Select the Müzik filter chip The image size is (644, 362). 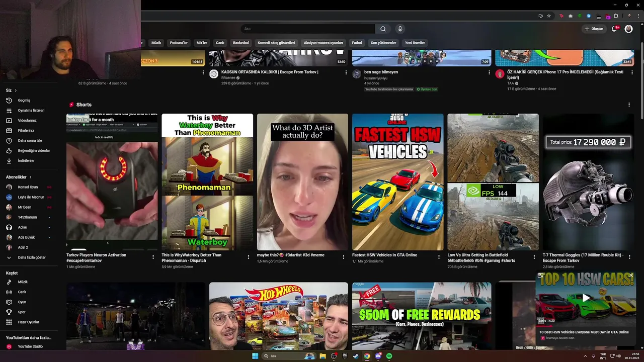[156, 43]
